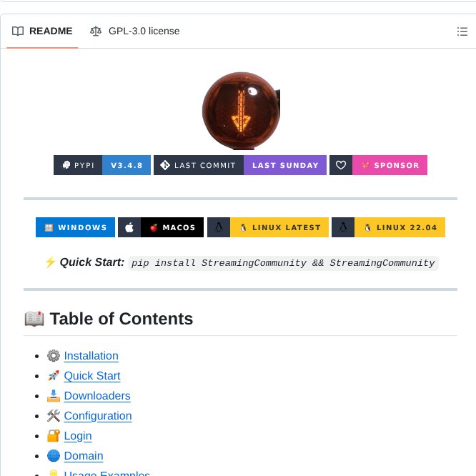
Task: Click the pip install command text
Action: pos(282,263)
